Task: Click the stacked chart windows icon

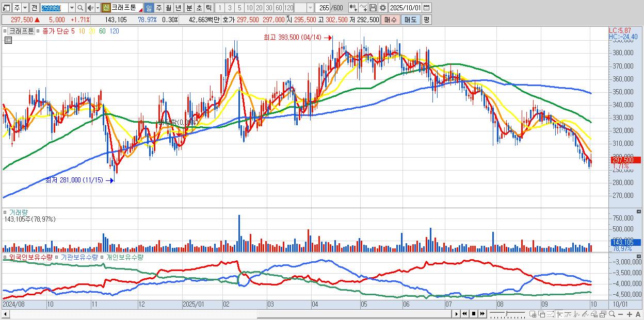Action: [603, 314]
